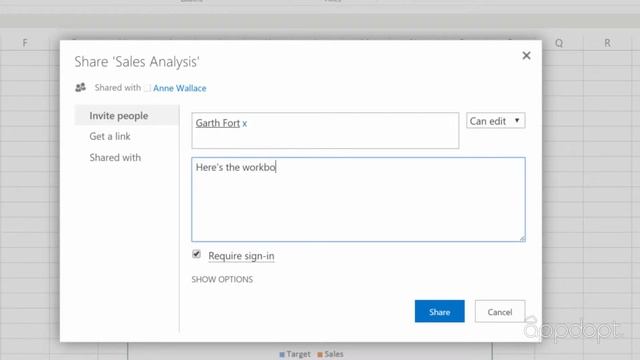Switch to Get a link

(110, 136)
